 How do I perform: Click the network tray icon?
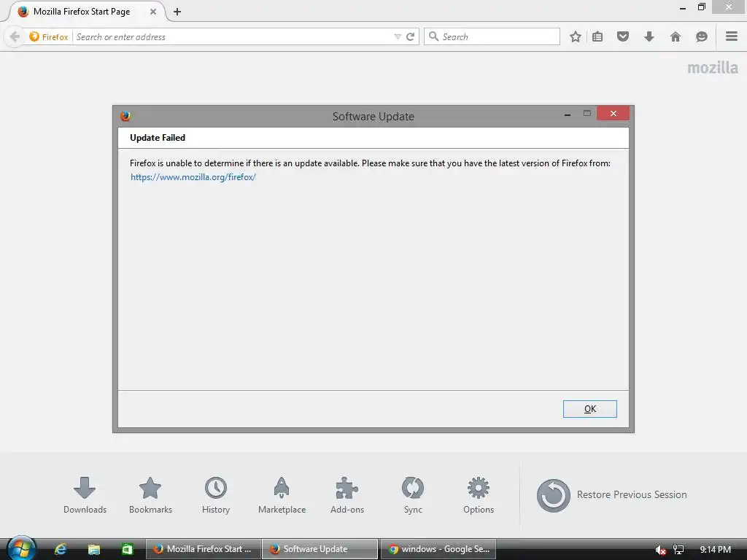click(x=678, y=550)
